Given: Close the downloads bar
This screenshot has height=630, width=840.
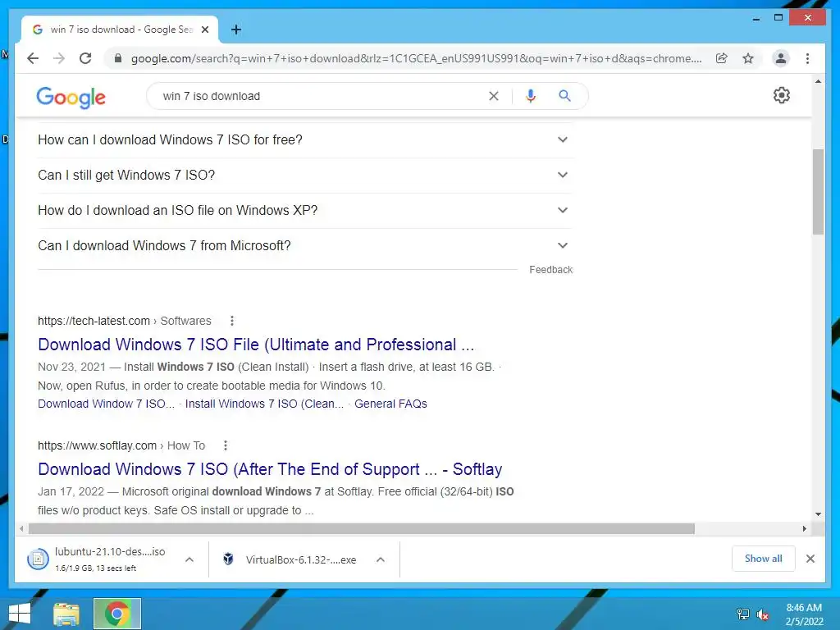Looking at the screenshot, I should pos(810,559).
